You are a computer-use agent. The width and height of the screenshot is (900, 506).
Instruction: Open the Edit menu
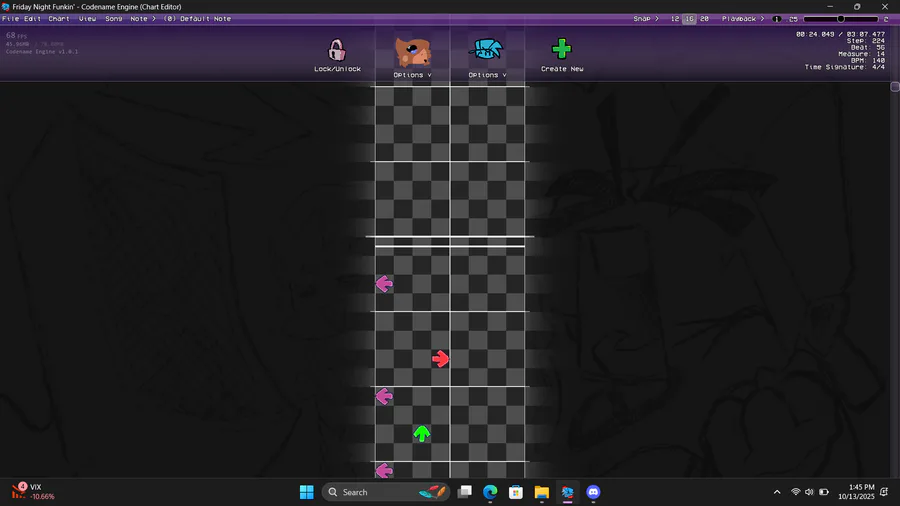coord(32,18)
